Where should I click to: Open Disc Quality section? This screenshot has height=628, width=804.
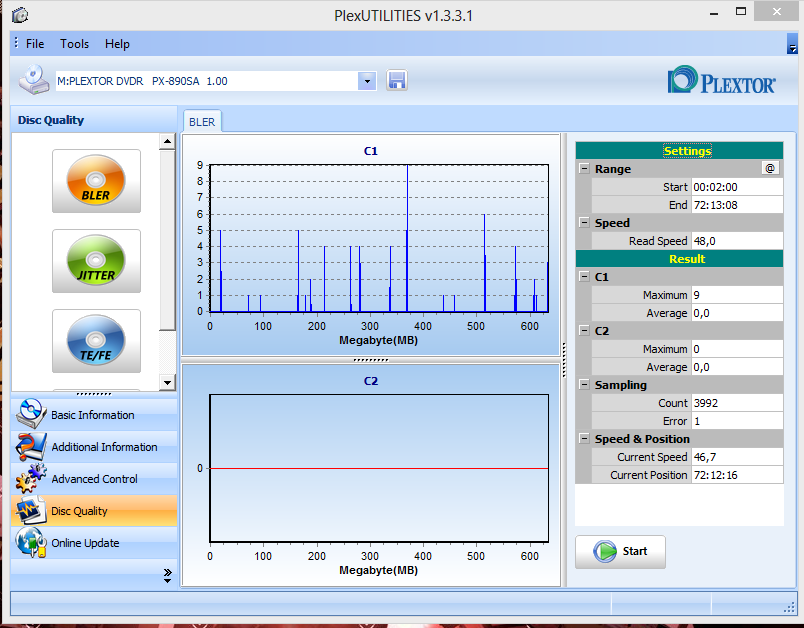click(94, 511)
